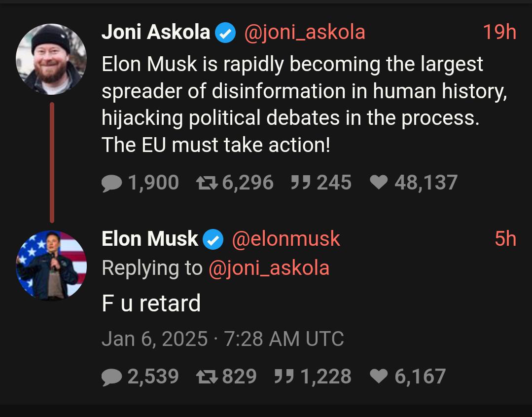
Task: Click the heart icon on Elon Musk's reply
Action: [x=379, y=376]
